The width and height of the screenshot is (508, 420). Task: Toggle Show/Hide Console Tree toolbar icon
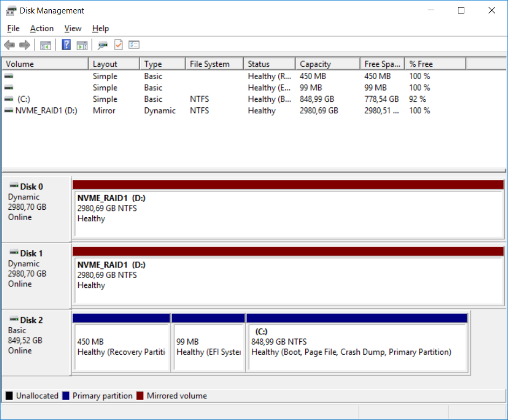click(45, 45)
